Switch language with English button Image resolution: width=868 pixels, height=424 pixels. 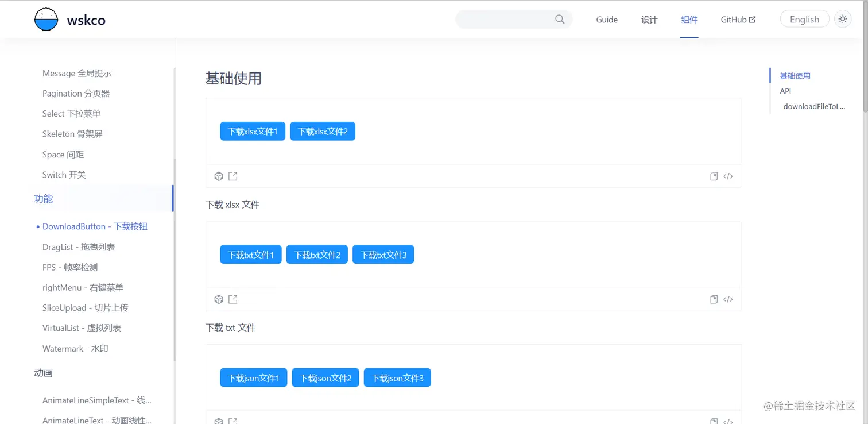point(804,19)
